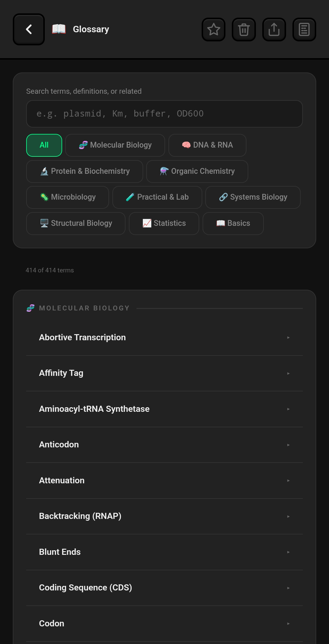Open the Blunt Ends glossary term

coord(164,552)
